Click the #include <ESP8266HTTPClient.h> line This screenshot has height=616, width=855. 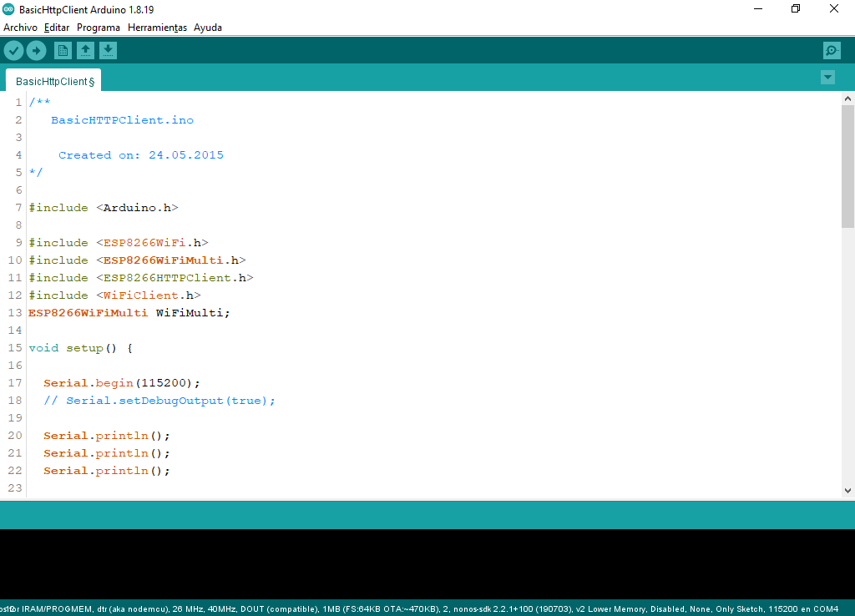tap(141, 277)
